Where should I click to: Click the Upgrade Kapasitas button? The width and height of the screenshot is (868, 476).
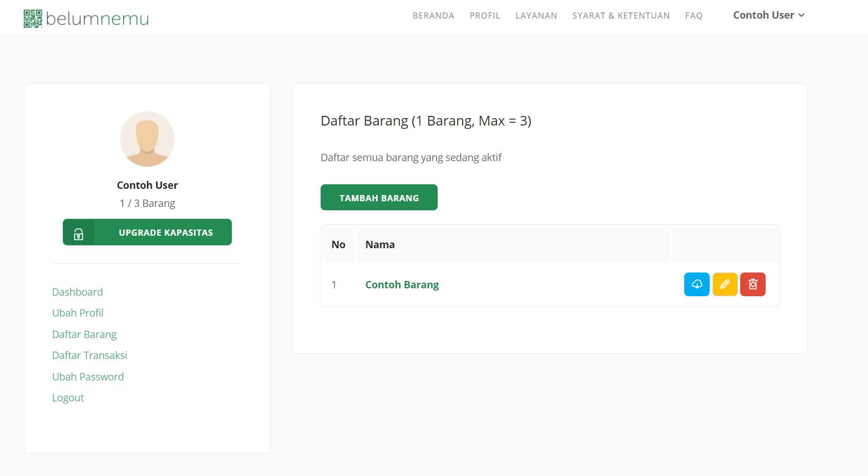[147, 232]
